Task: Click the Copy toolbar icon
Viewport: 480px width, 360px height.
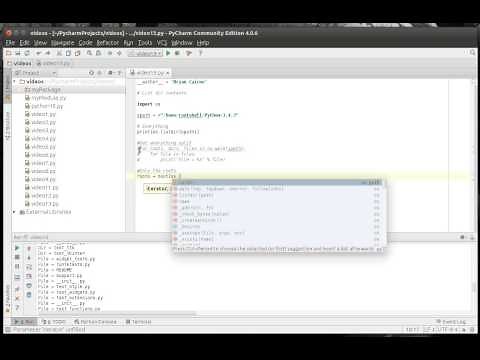Action: pos(68,53)
